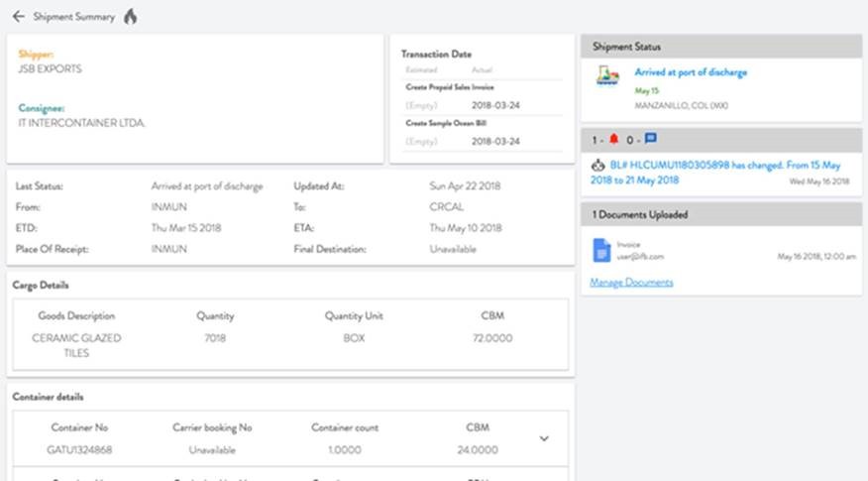Click the container CBM value 24.0000
The width and height of the screenshot is (868, 481).
click(x=478, y=450)
